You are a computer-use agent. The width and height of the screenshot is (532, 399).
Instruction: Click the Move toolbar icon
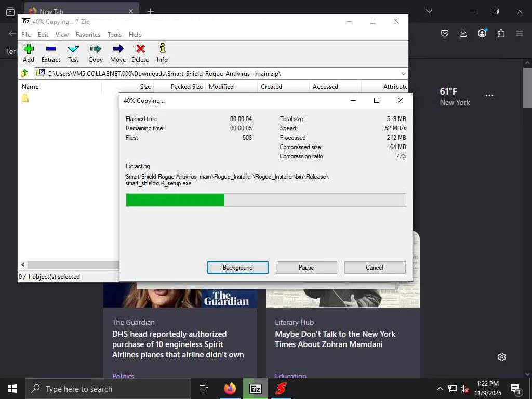click(118, 53)
